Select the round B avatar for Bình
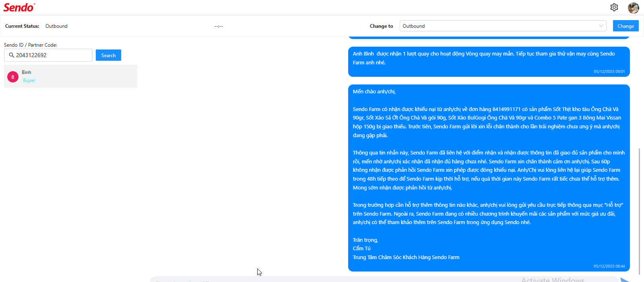Image resolution: width=644 pixels, height=282 pixels. (x=13, y=77)
